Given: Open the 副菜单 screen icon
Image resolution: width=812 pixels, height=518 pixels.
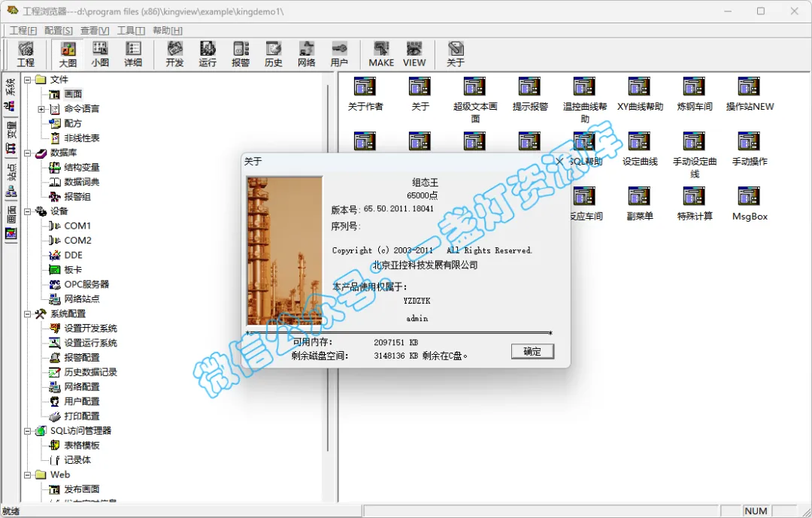Looking at the screenshot, I should coord(640,204).
